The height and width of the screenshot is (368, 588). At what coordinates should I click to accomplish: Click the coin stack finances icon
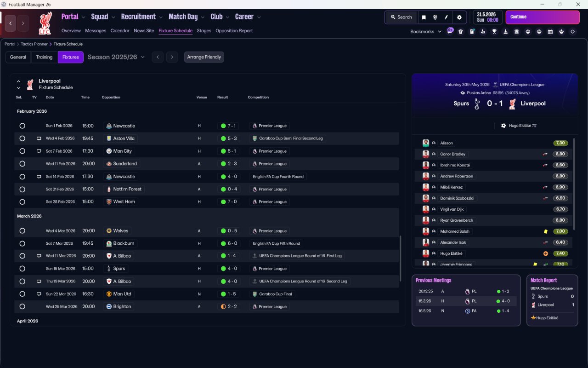[x=517, y=32]
